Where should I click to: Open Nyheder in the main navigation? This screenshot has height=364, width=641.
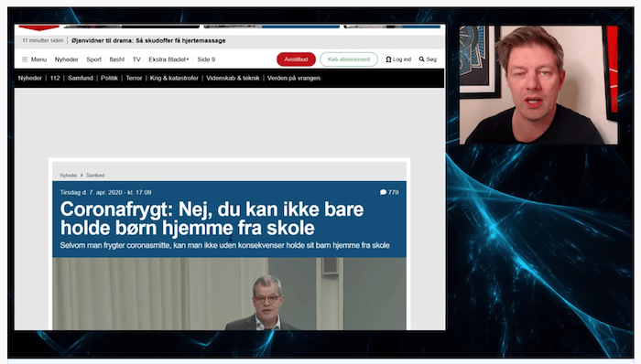pyautogui.click(x=66, y=59)
